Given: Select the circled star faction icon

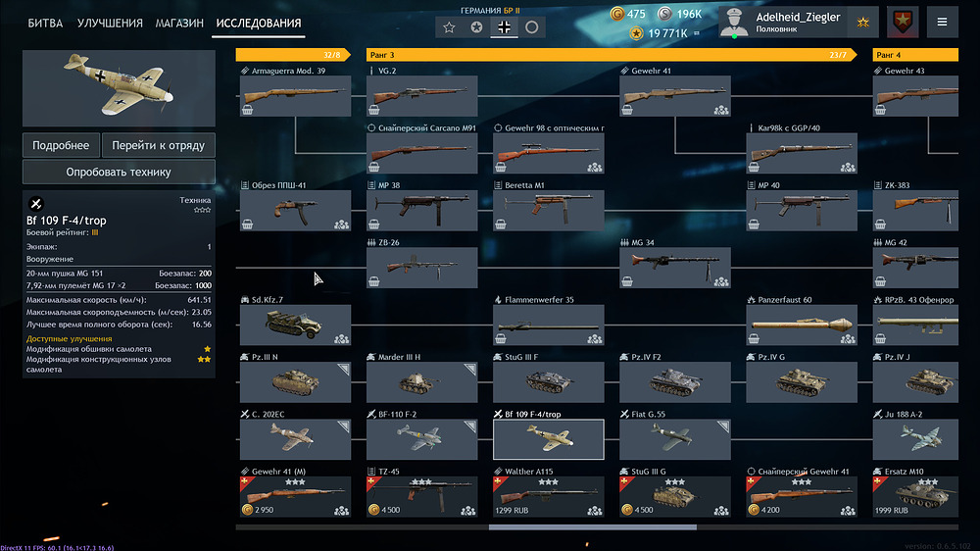Looking at the screenshot, I should 476,26.
